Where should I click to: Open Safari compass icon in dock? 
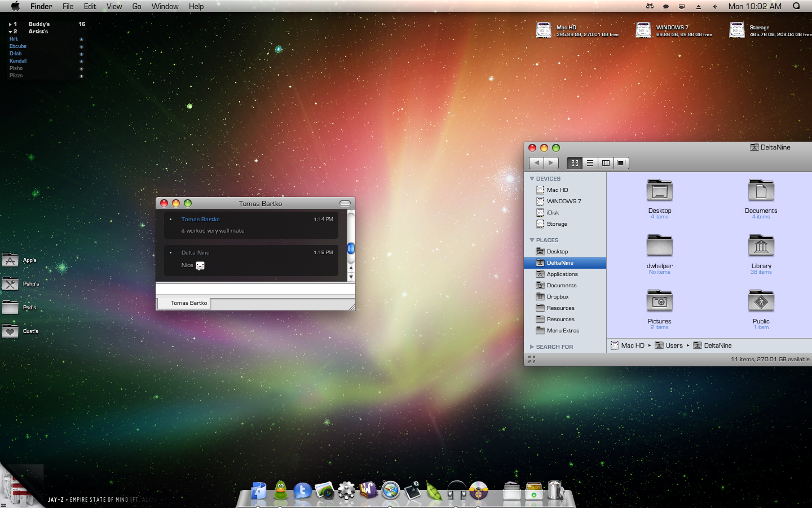pos(390,490)
